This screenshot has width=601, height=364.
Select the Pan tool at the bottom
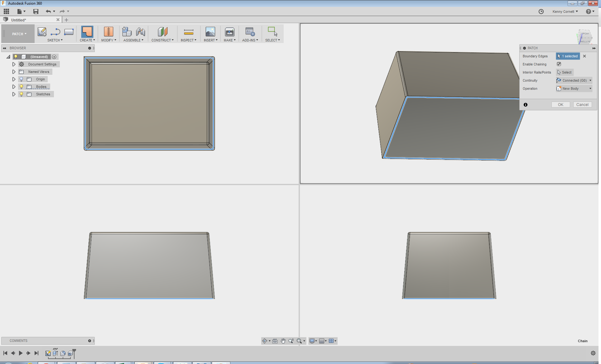[283, 341]
